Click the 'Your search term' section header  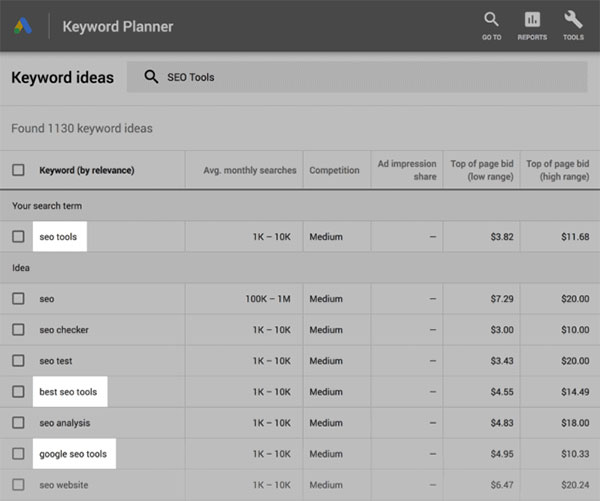(47, 206)
